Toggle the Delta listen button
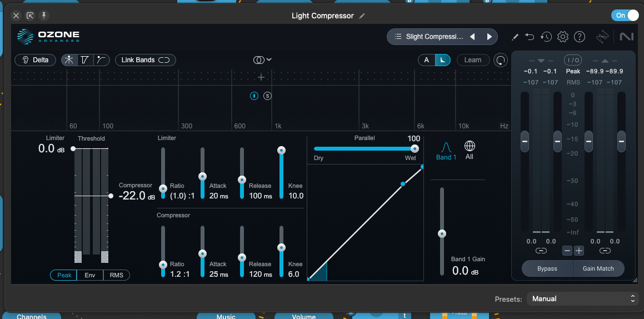This screenshot has height=319, width=644. click(x=35, y=60)
